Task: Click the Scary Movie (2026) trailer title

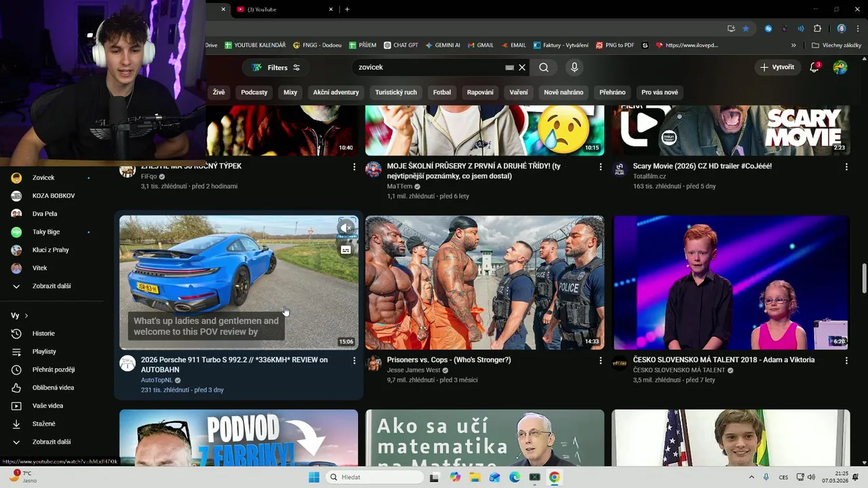Action: pyautogui.click(x=702, y=166)
